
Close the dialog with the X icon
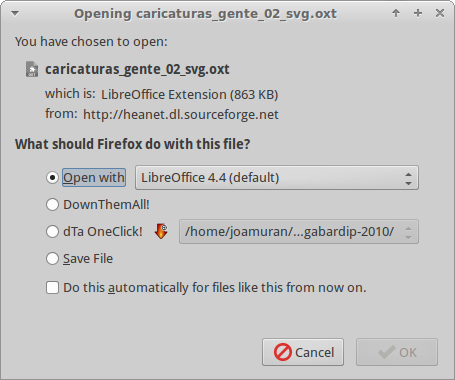440,13
